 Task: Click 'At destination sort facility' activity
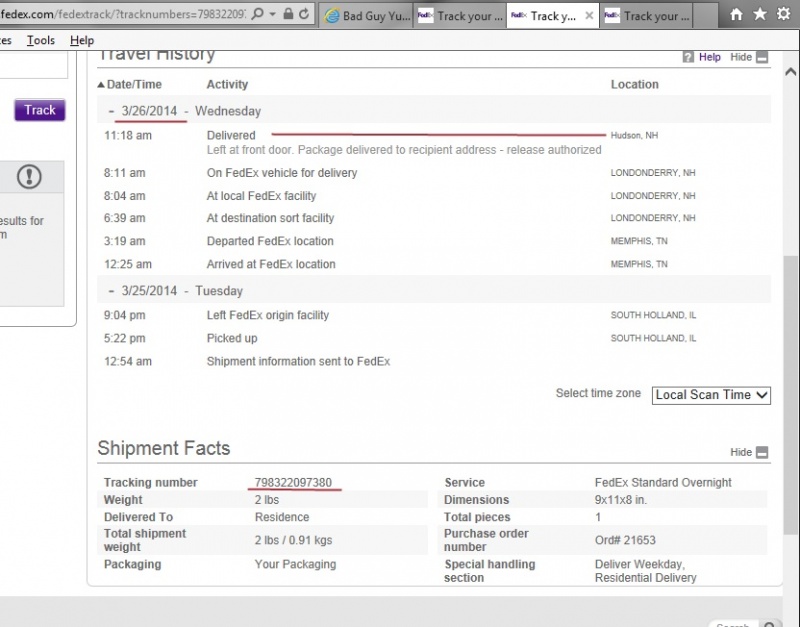pyautogui.click(x=270, y=218)
